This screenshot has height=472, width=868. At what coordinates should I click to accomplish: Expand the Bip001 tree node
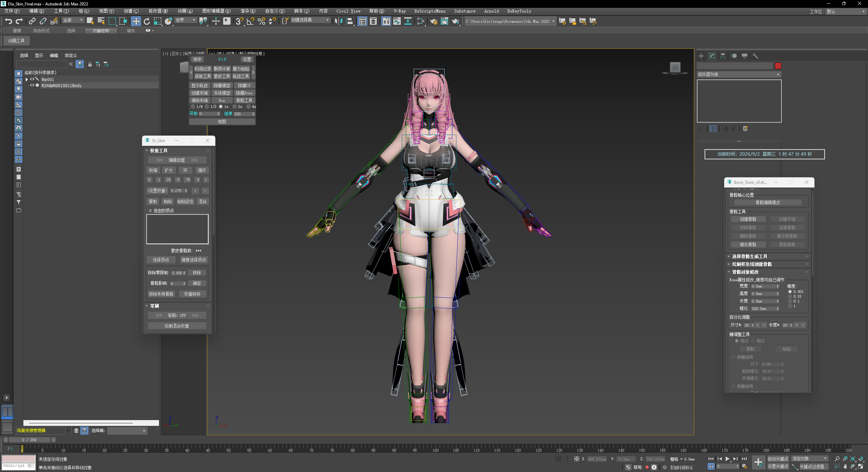27,79
